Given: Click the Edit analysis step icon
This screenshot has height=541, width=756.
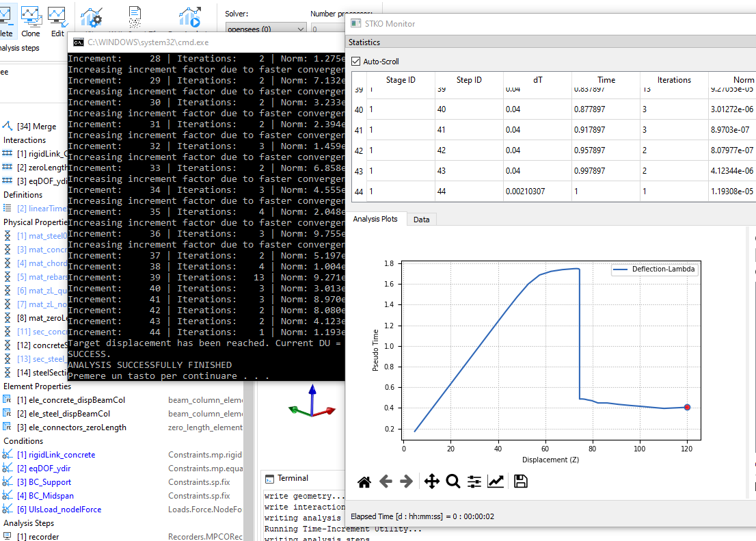Looking at the screenshot, I should [57, 21].
